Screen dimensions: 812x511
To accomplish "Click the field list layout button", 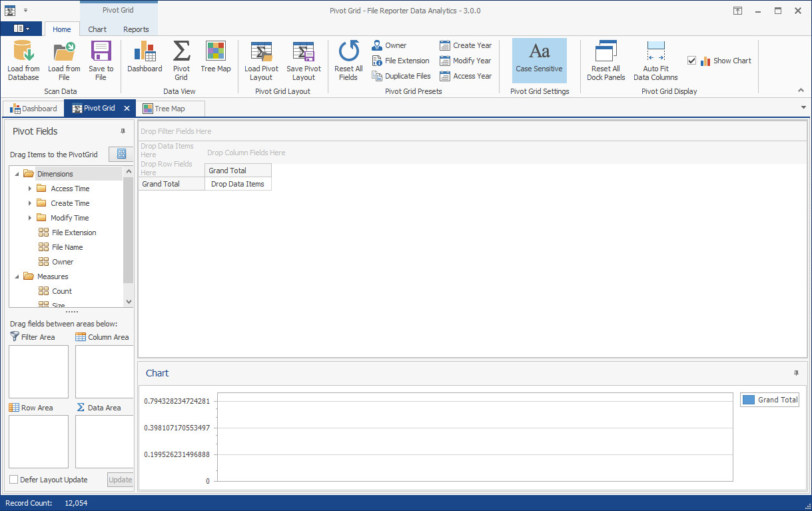I will point(121,154).
